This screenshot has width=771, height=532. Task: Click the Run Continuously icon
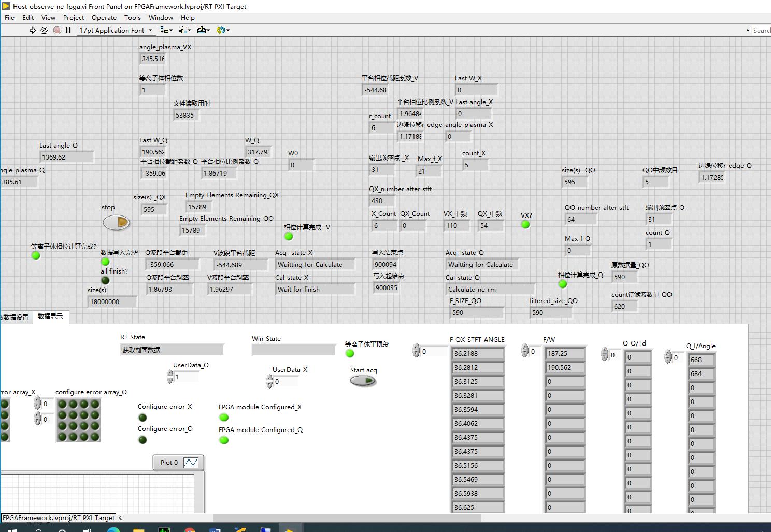(44, 31)
